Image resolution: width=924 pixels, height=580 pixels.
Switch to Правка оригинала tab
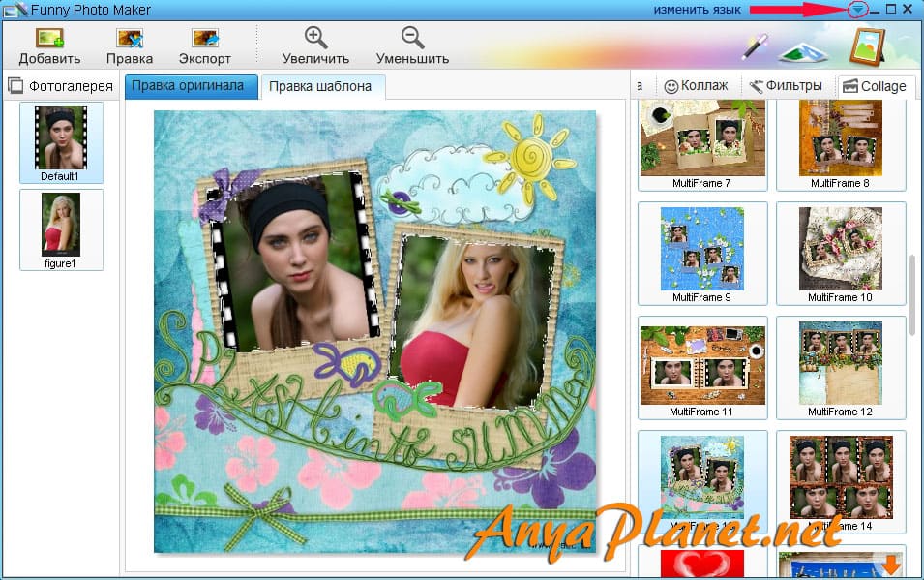192,86
